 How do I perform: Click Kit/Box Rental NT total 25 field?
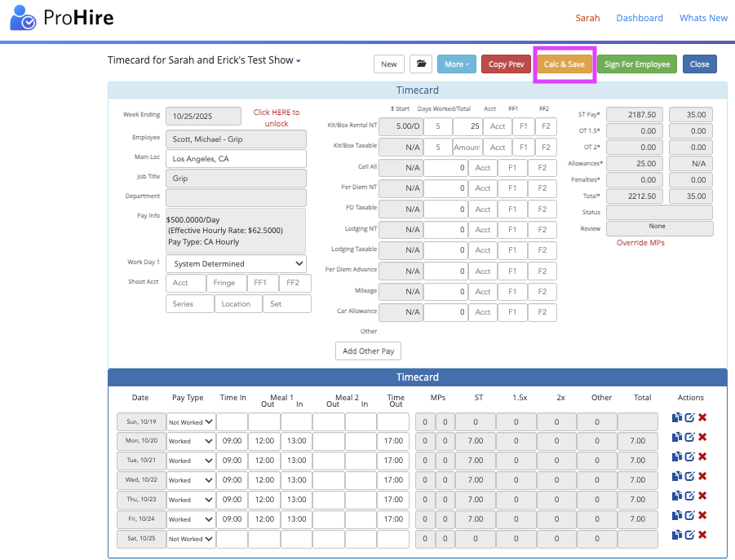(x=467, y=126)
